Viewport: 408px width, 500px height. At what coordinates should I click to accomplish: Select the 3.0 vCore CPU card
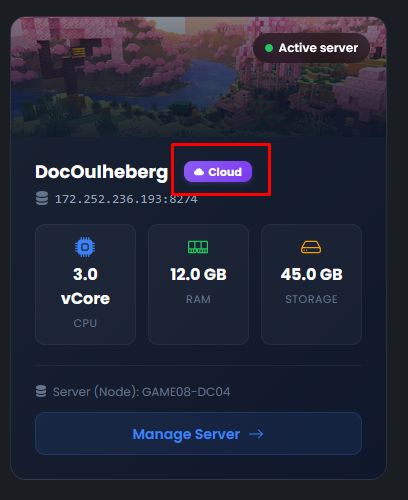(85, 284)
